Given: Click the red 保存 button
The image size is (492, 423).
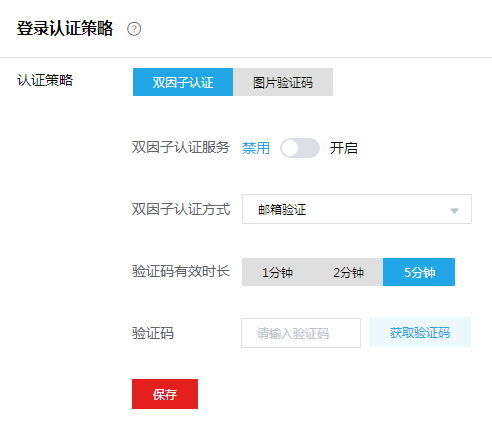Looking at the screenshot, I should click(x=165, y=394).
